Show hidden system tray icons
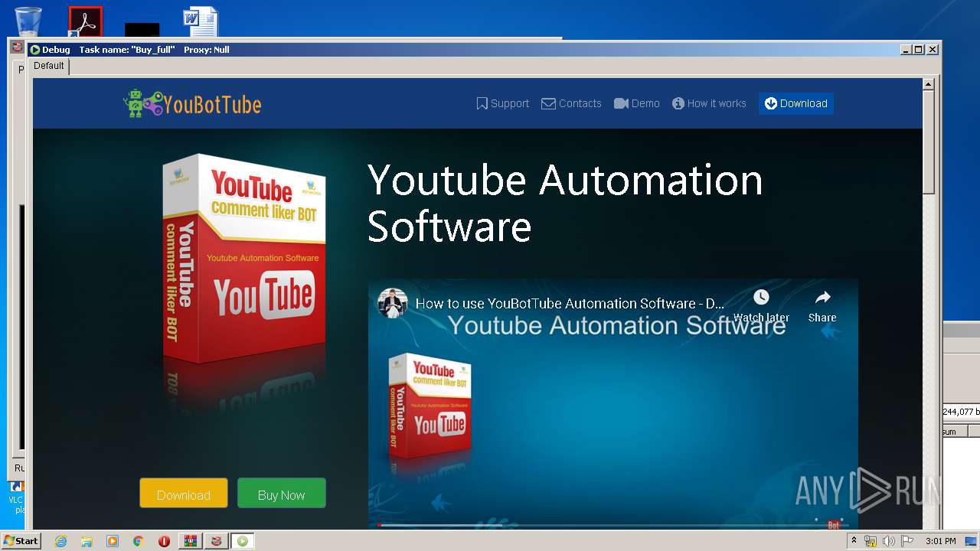Image resolution: width=980 pixels, height=551 pixels. 854,541
